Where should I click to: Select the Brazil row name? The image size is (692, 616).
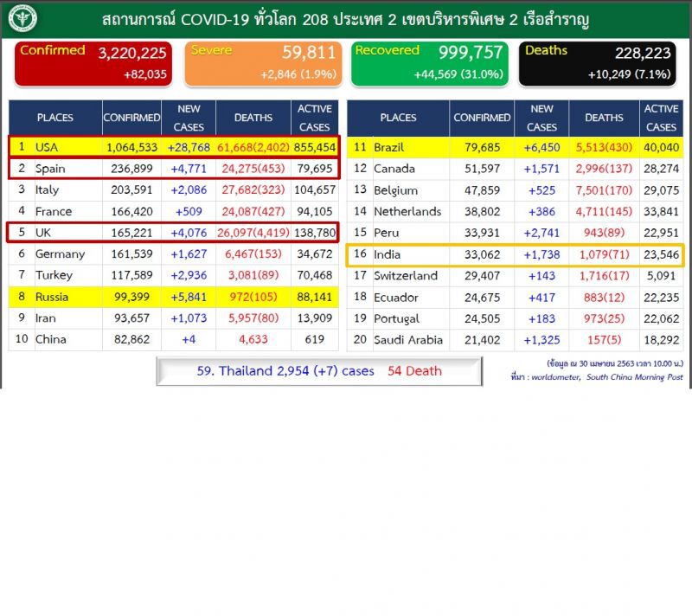click(388, 147)
